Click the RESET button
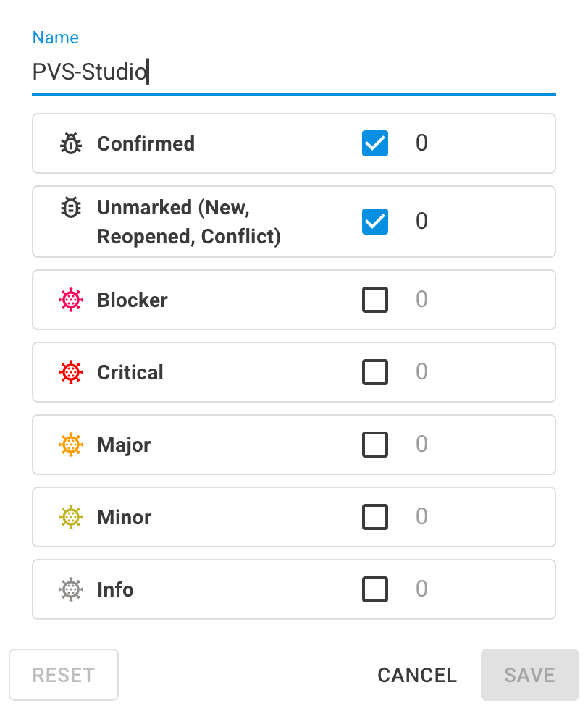The image size is (588, 711). [x=64, y=675]
